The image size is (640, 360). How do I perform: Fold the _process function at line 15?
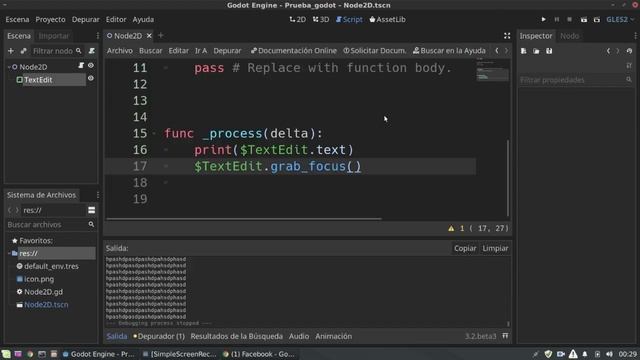point(154,133)
